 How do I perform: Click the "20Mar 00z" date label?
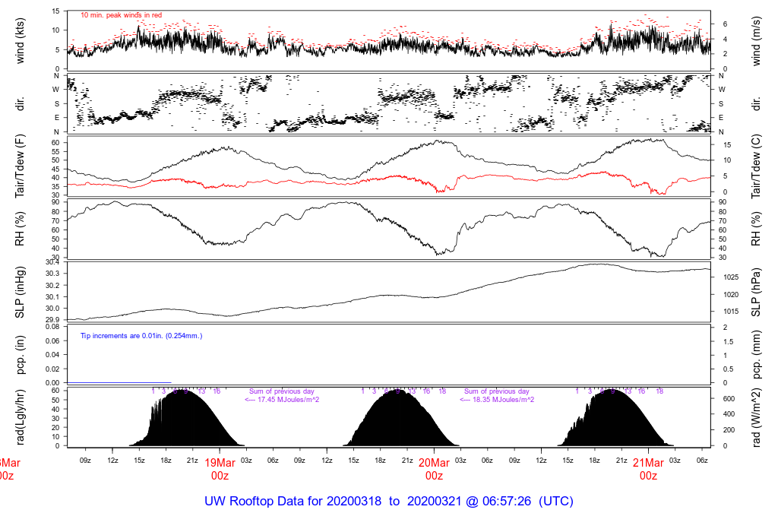tap(434, 469)
